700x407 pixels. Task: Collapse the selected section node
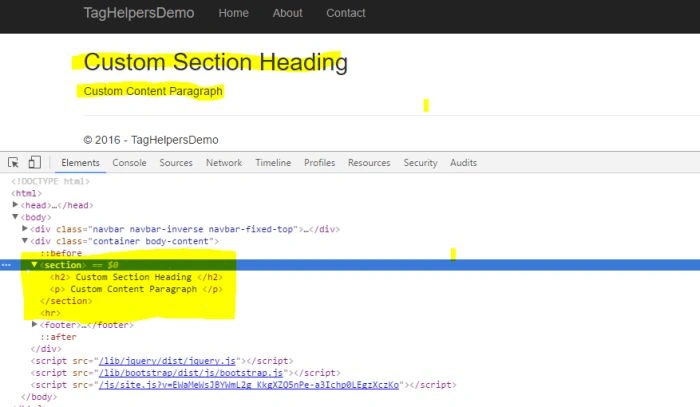click(34, 265)
